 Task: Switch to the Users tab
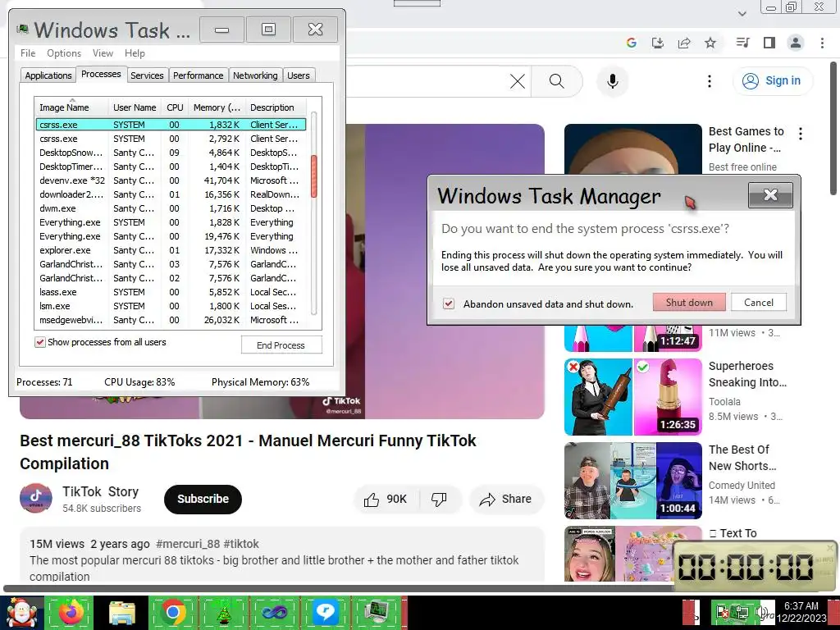click(299, 75)
